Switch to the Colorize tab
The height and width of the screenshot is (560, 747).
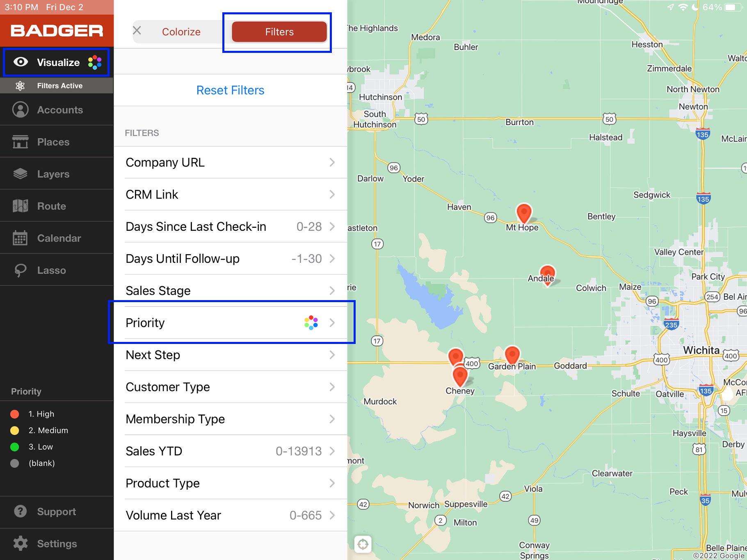[181, 32]
